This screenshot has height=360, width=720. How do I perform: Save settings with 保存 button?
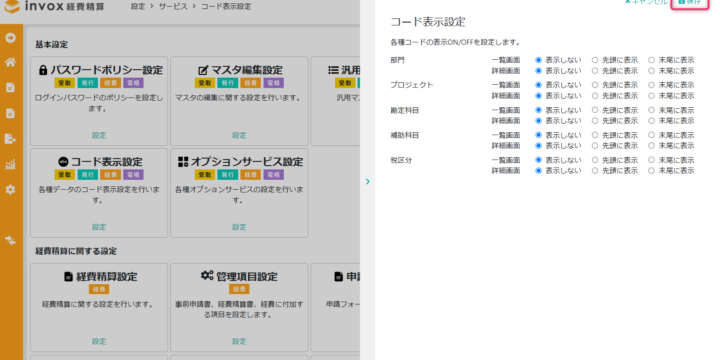tap(689, 2)
